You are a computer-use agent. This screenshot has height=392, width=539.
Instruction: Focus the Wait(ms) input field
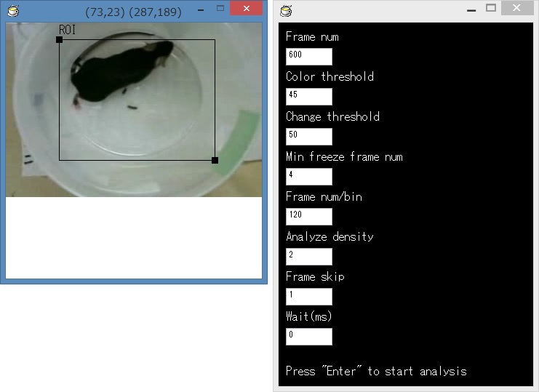point(309,337)
